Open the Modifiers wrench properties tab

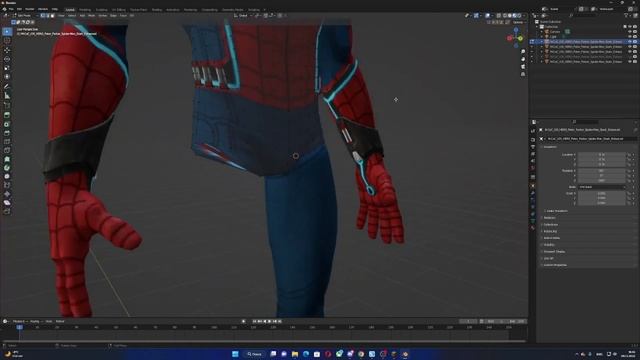(533, 193)
